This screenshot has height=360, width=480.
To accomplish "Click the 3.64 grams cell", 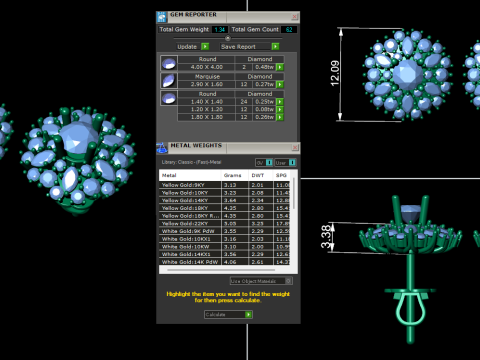I will (x=235, y=200).
